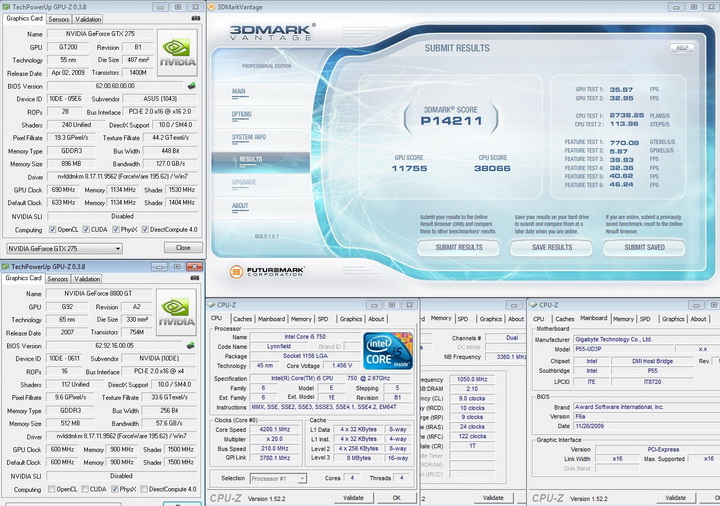Click the Intel Core i5 logo in CPU-Z
Image resolution: width=720 pixels, height=506 pixels.
coord(388,351)
